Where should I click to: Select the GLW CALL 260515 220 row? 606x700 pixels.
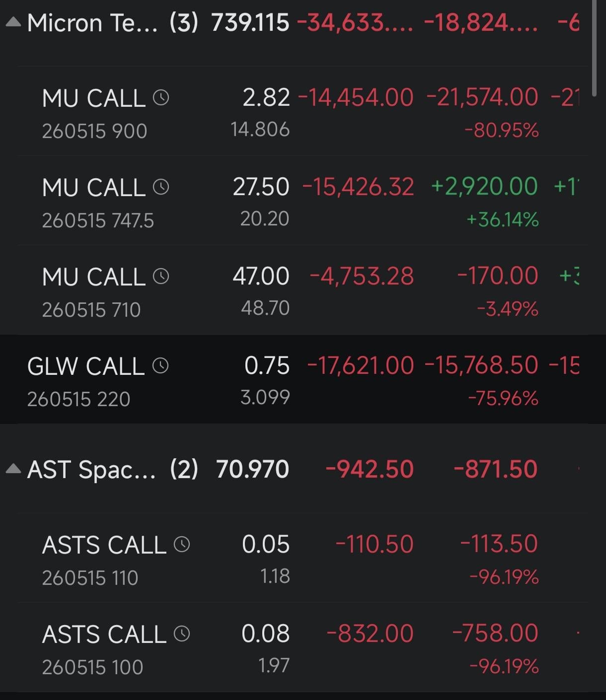pyautogui.click(x=303, y=379)
